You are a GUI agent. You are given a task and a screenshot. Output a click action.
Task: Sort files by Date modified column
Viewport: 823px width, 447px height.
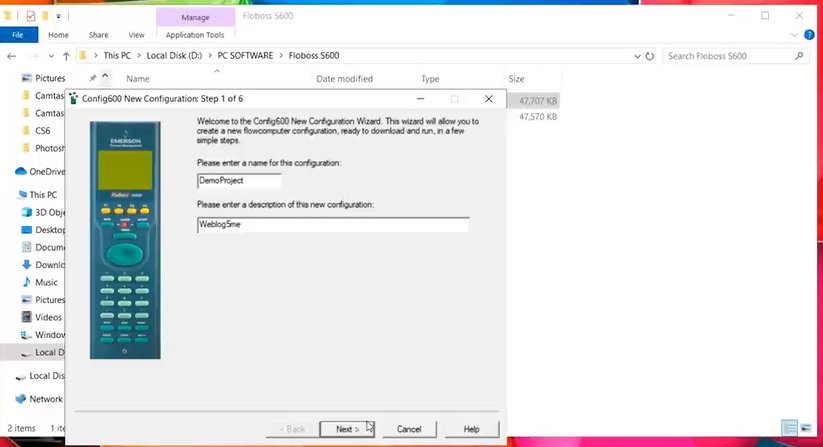point(344,78)
